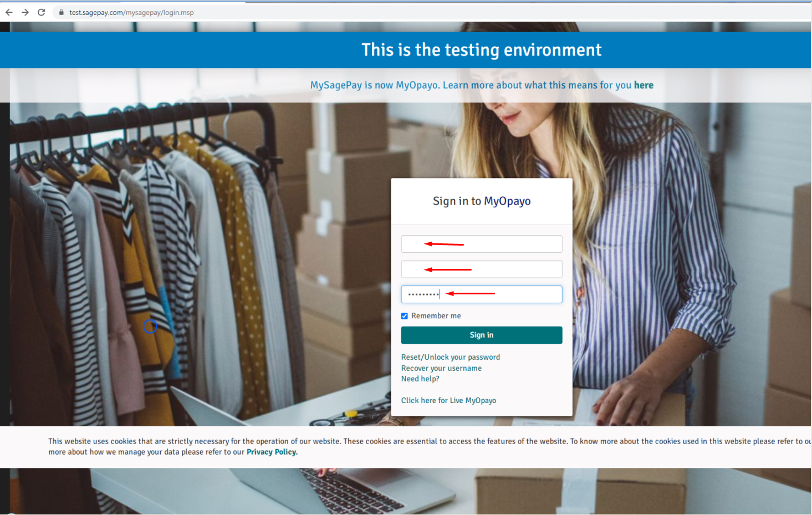The width and height of the screenshot is (812, 515).
Task: Click the Sign in button
Action: 482,335
